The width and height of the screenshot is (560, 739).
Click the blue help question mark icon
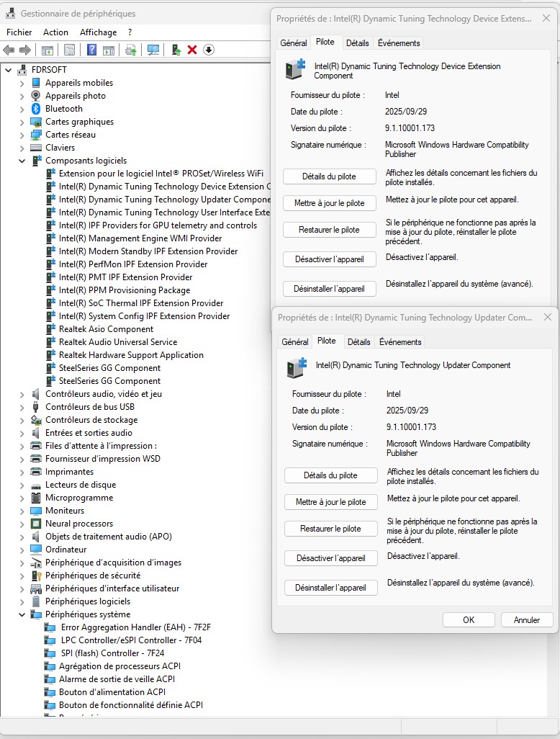[92, 50]
